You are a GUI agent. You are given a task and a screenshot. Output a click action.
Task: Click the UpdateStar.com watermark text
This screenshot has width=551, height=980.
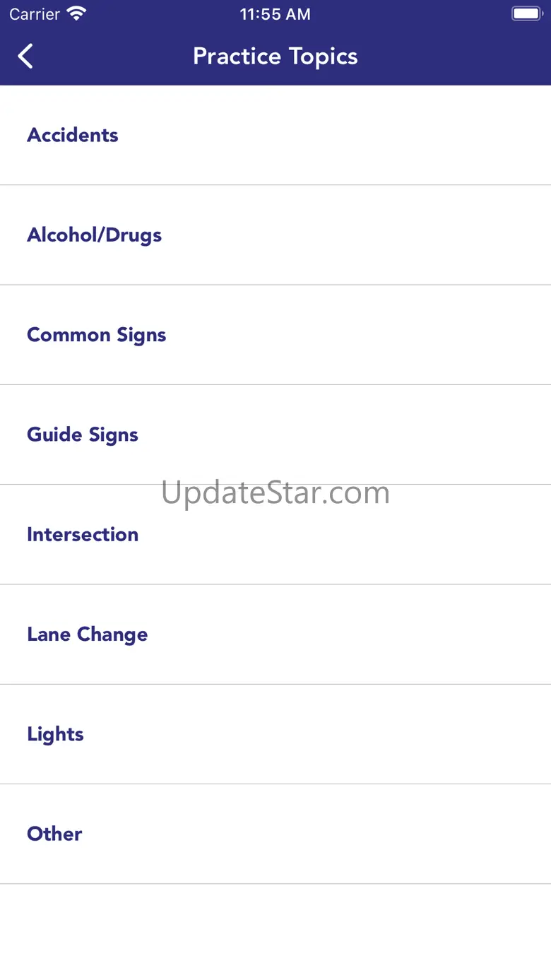pos(275,492)
